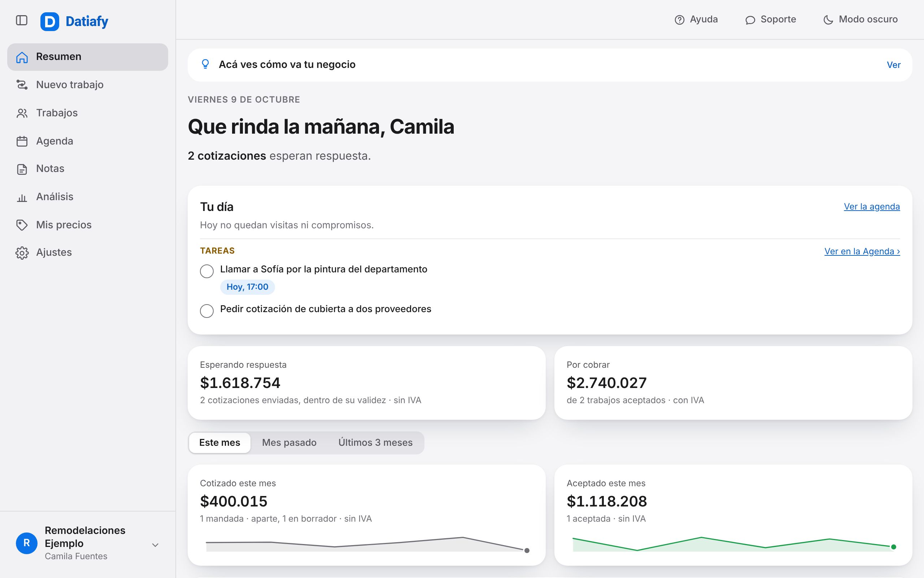This screenshot has width=924, height=578.
Task: Click the $1.118.208 aceptado amount
Action: tap(607, 501)
